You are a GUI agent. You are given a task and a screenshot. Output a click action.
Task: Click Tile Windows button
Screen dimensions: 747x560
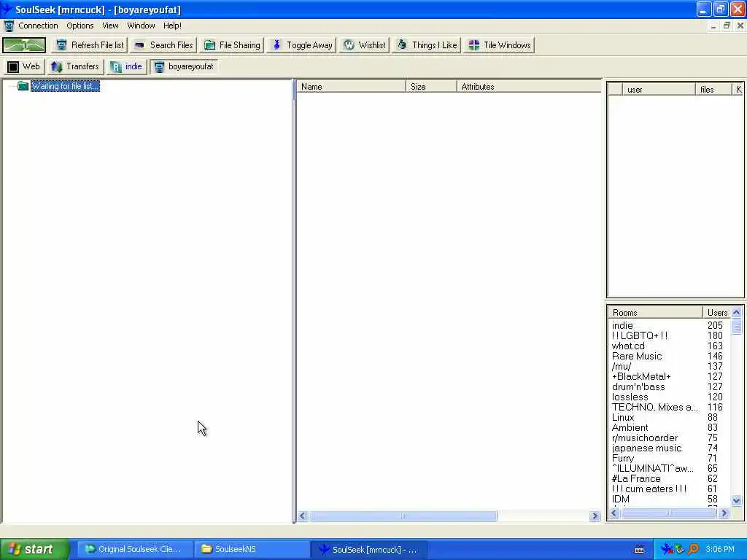[499, 45]
